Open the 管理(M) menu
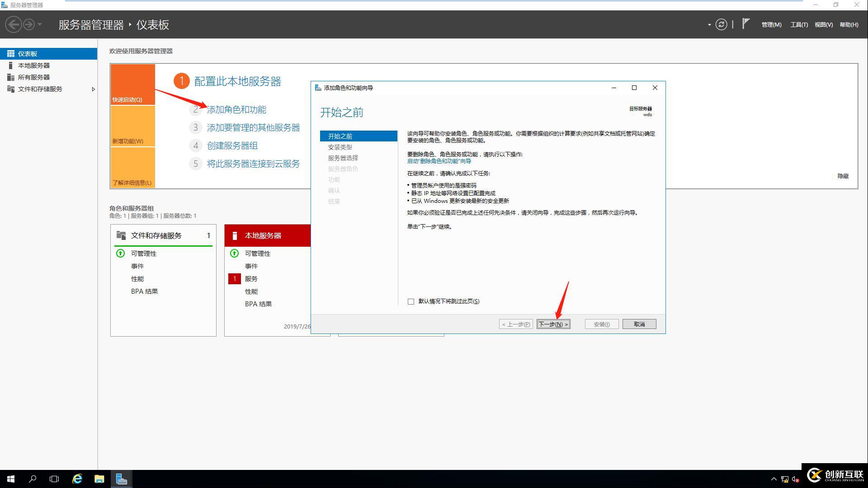Image resolution: width=868 pixels, height=488 pixels. click(x=771, y=24)
